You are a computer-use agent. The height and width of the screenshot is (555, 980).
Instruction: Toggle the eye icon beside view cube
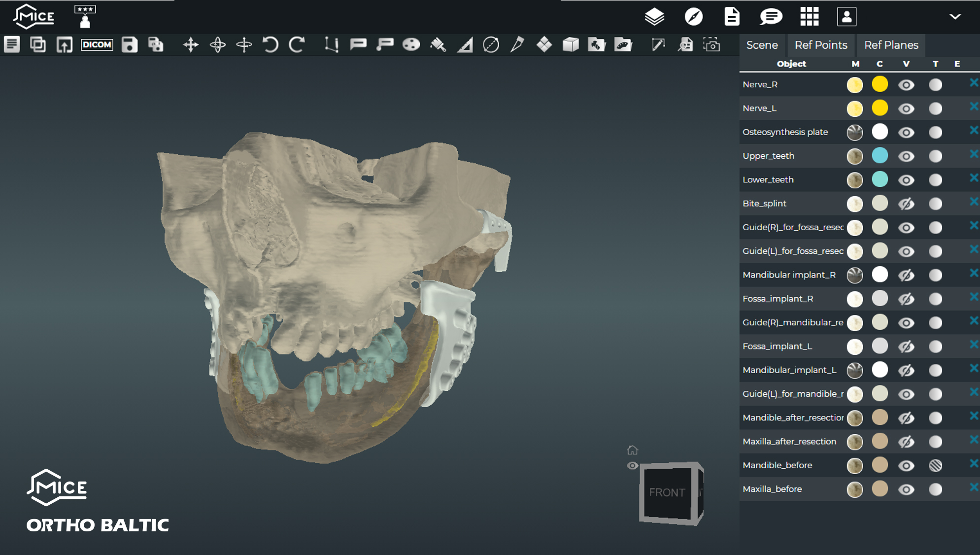tap(632, 466)
